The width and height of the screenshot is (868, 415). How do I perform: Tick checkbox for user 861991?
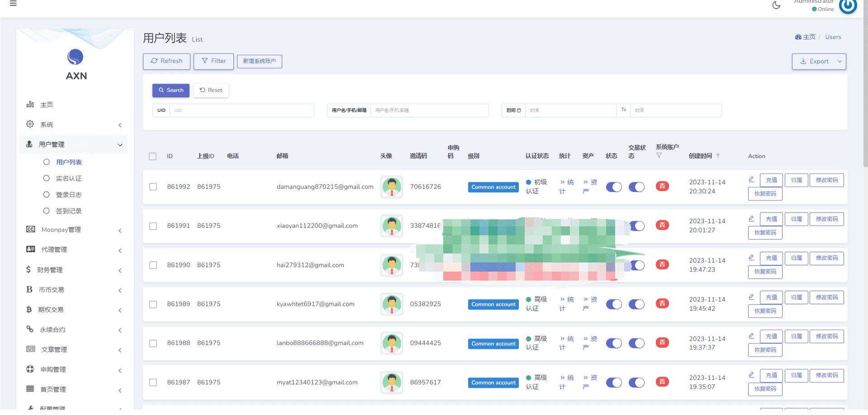coord(153,226)
